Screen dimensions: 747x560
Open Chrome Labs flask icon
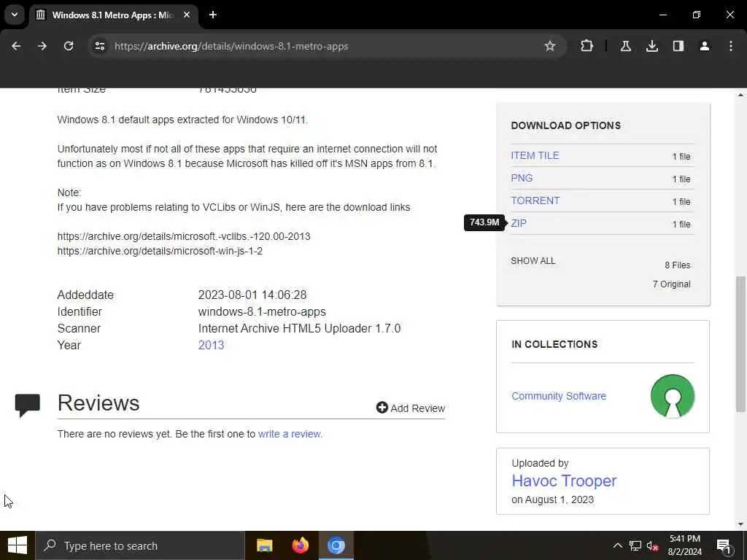pos(625,46)
